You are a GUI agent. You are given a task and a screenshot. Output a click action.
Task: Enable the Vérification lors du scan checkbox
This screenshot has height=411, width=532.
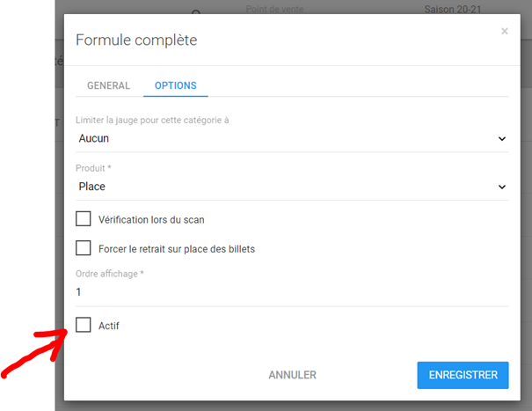(84, 219)
